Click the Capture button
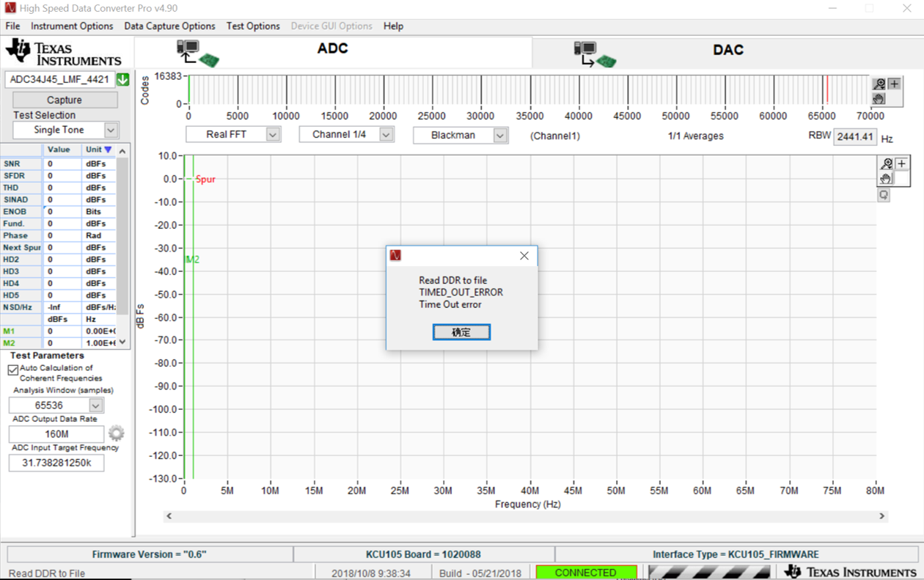The image size is (924, 580). pos(65,100)
